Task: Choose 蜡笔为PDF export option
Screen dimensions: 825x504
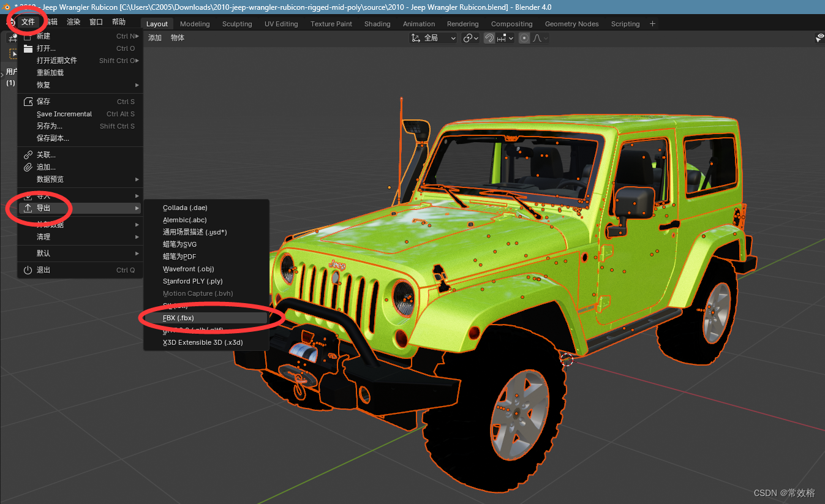Action: (x=206, y=257)
